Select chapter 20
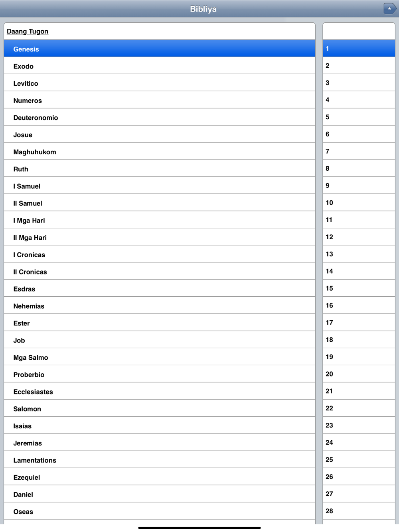The height and width of the screenshot is (532, 399). click(x=359, y=374)
